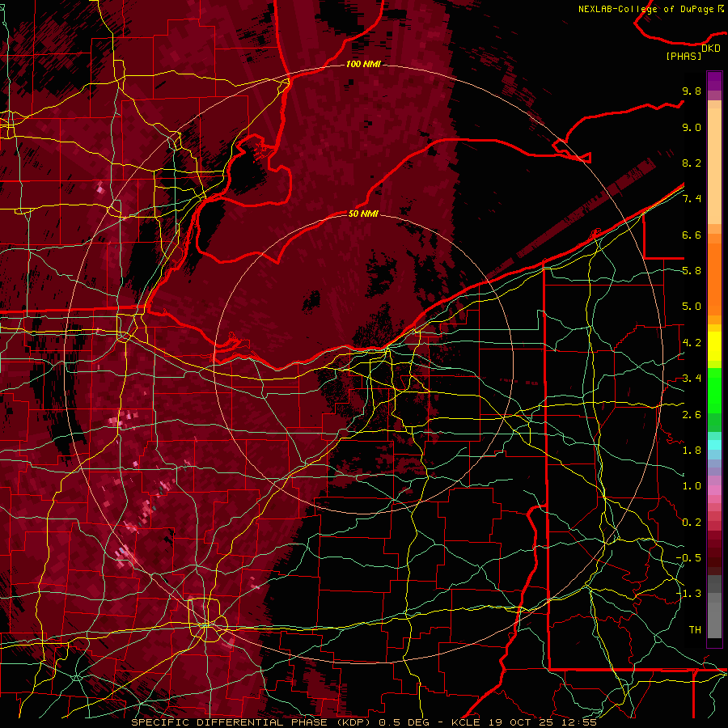Screen dimensions: 728x728
Task: Pick the pink band beside 1.0
Action: (x=714, y=490)
